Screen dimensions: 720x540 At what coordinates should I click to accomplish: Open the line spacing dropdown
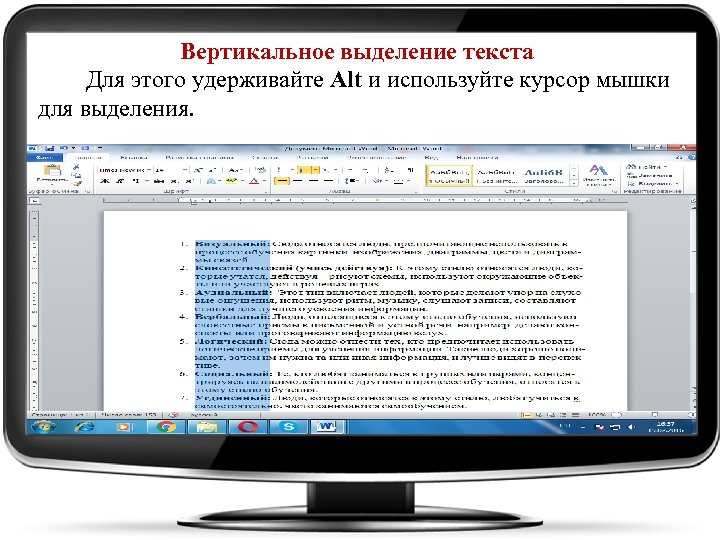point(352,181)
